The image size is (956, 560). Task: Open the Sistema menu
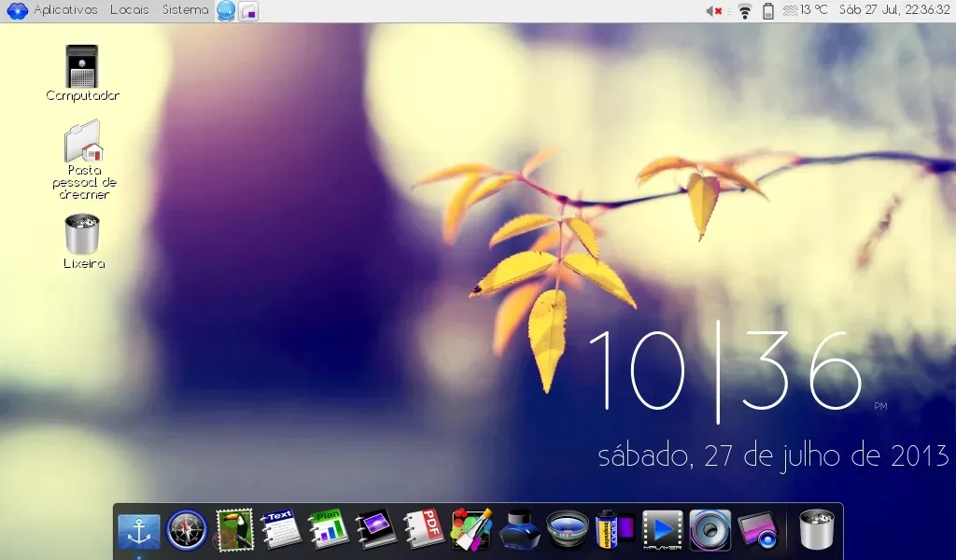point(185,10)
